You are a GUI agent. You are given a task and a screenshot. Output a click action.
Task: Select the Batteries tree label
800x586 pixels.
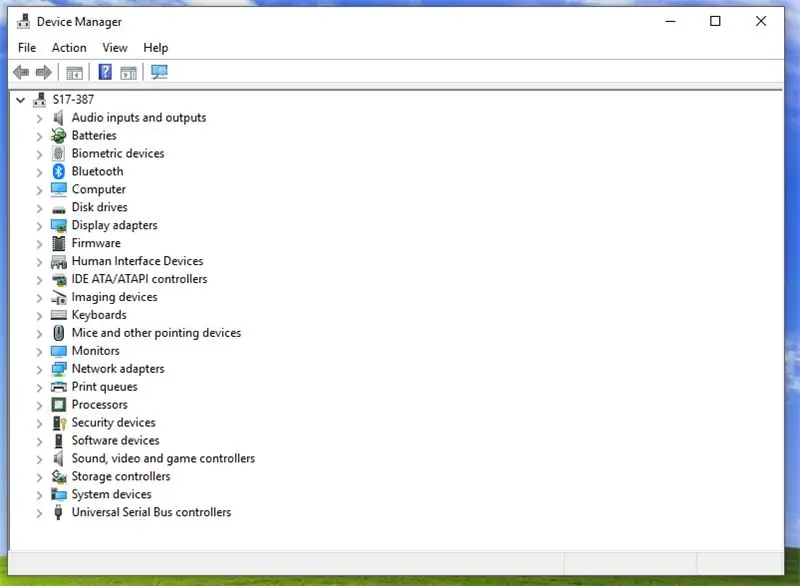click(94, 136)
